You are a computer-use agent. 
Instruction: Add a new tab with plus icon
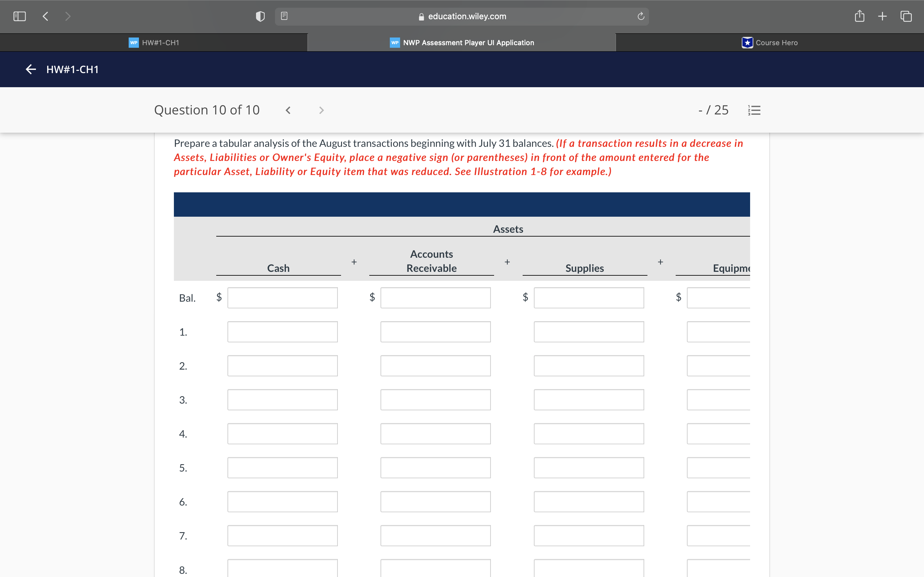[882, 16]
